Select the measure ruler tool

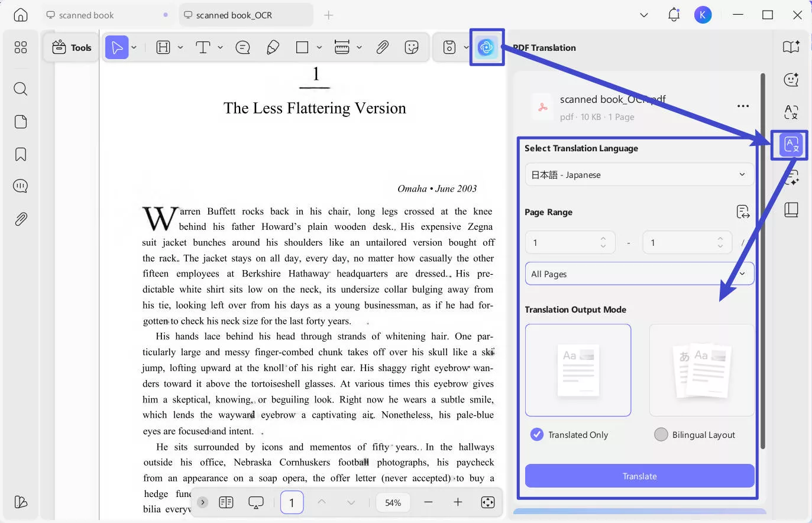pos(342,47)
